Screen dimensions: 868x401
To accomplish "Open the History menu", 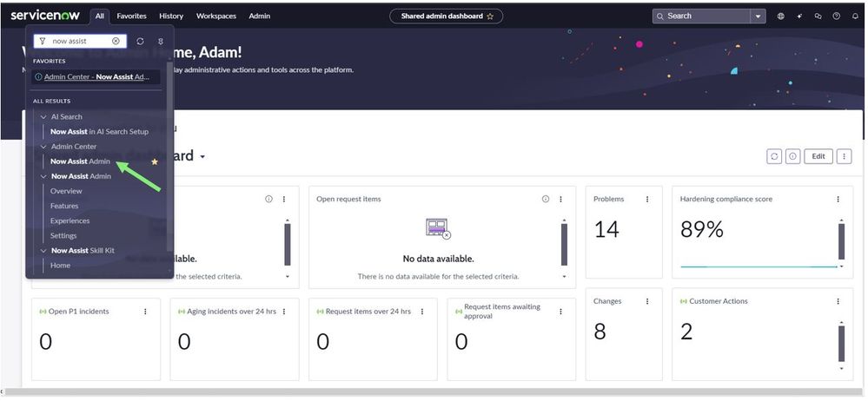I will 171,16.
